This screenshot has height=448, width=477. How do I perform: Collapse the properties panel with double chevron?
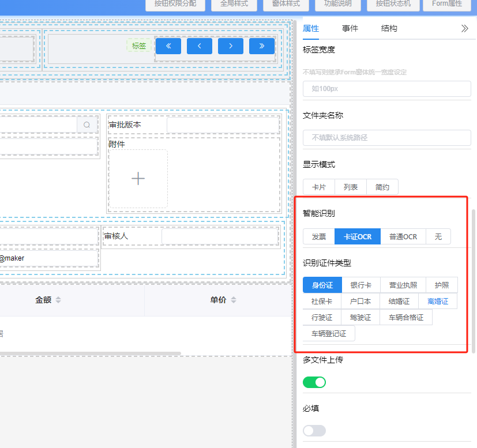click(x=464, y=29)
